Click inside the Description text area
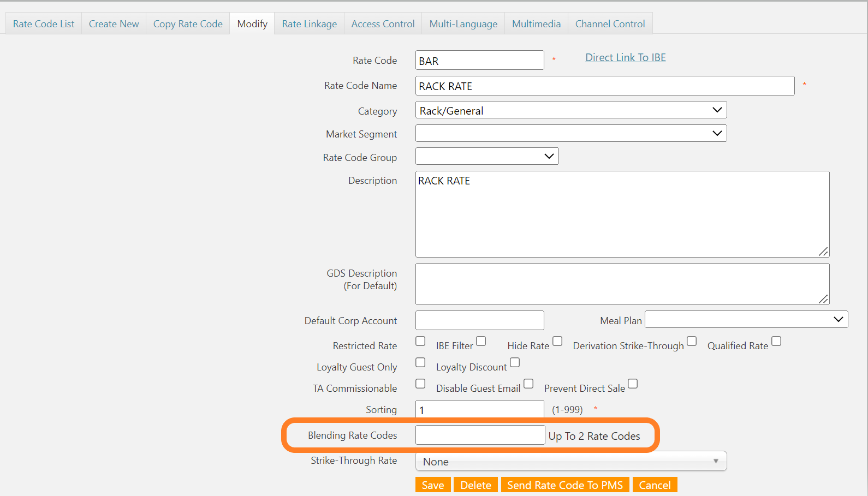 (622, 214)
